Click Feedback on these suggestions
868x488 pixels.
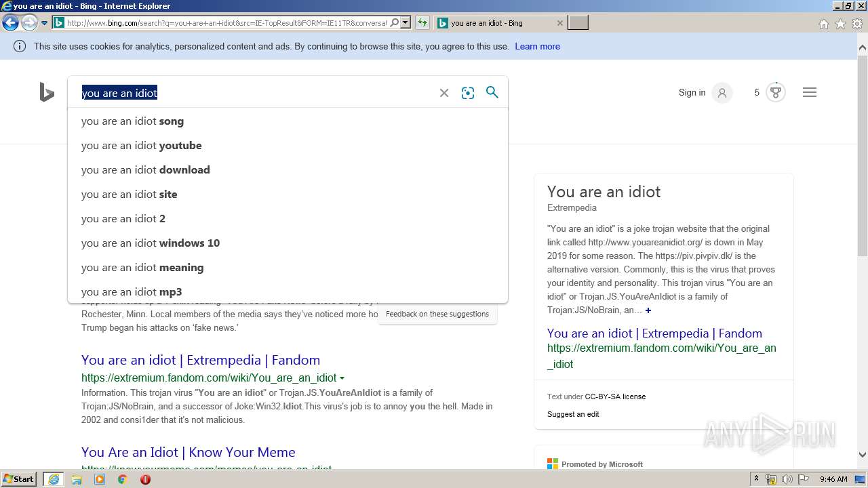(437, 314)
